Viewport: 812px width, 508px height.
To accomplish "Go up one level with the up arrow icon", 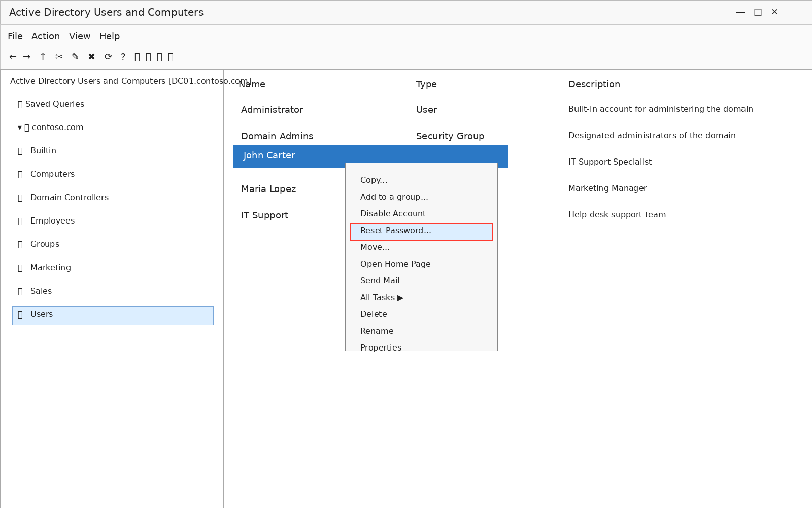I will tap(43, 57).
